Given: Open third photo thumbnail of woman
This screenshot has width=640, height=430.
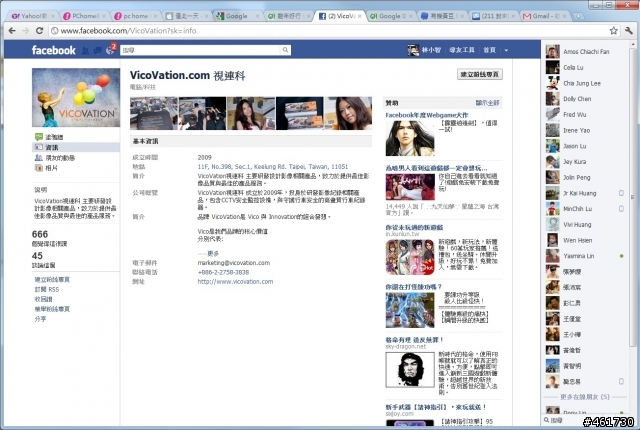Looking at the screenshot, I should tap(251, 113).
